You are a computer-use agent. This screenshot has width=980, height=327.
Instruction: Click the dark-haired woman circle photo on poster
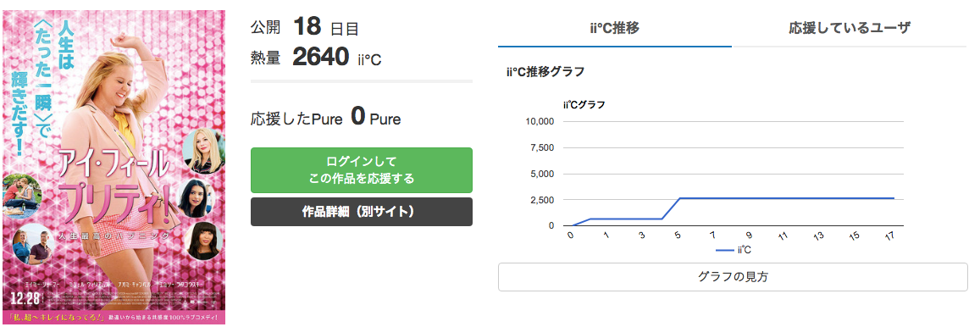[196, 198]
